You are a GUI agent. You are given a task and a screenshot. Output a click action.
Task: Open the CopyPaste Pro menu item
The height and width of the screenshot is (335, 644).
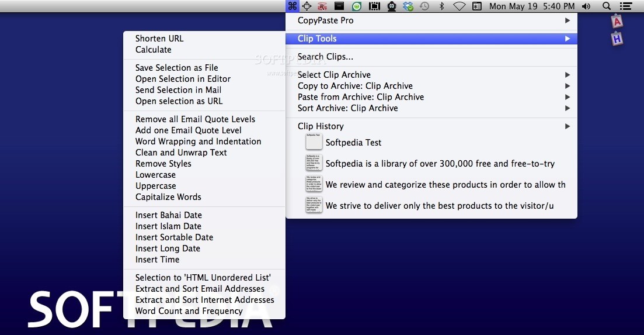(431, 20)
